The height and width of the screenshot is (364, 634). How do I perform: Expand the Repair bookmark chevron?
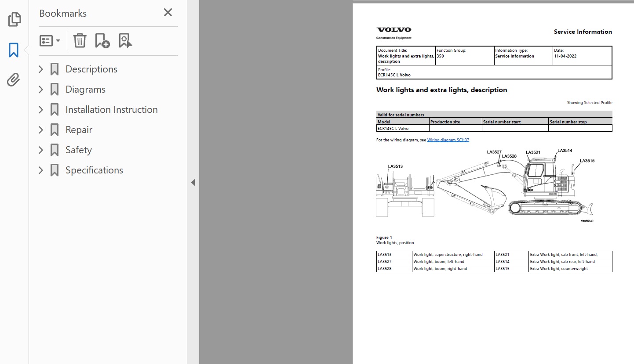41,130
